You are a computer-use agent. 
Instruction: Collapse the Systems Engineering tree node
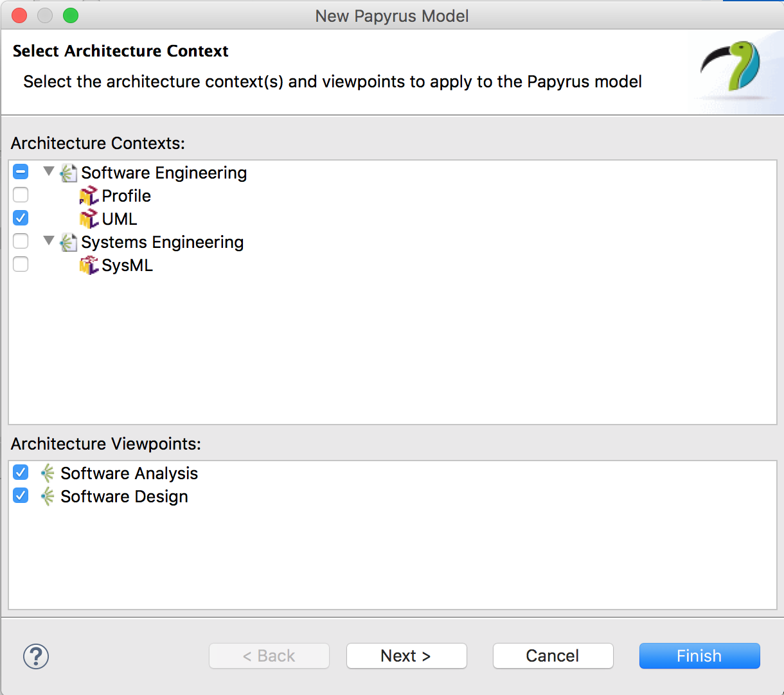[x=49, y=242]
